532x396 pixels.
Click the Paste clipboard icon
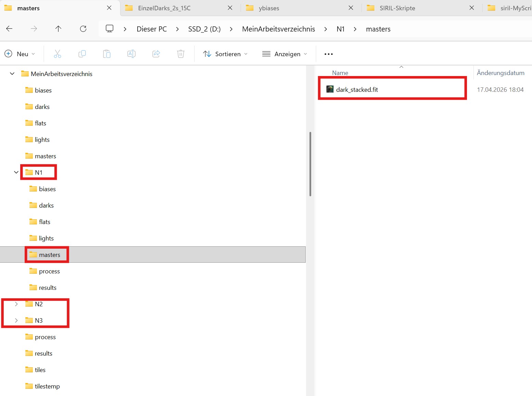point(107,54)
